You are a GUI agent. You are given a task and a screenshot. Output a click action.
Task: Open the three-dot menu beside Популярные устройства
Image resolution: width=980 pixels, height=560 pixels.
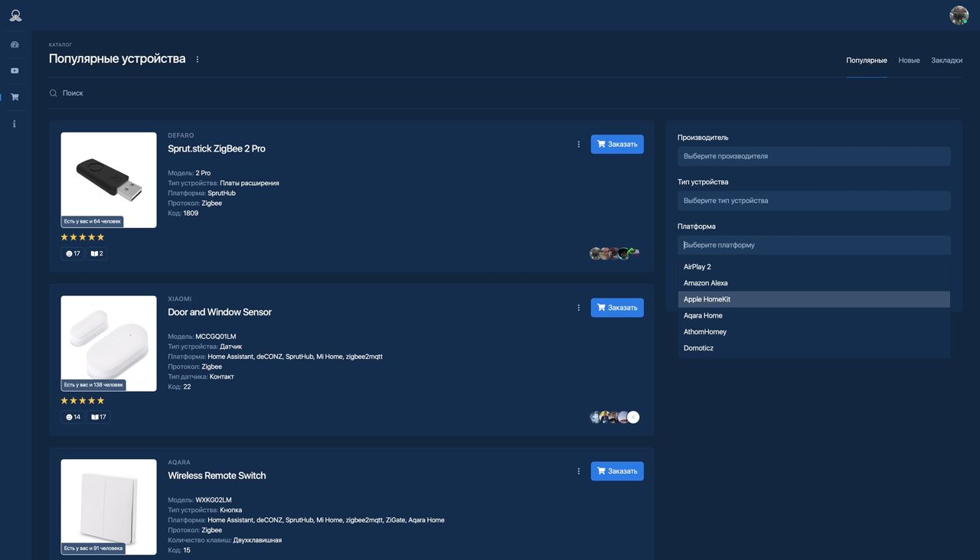click(x=197, y=59)
